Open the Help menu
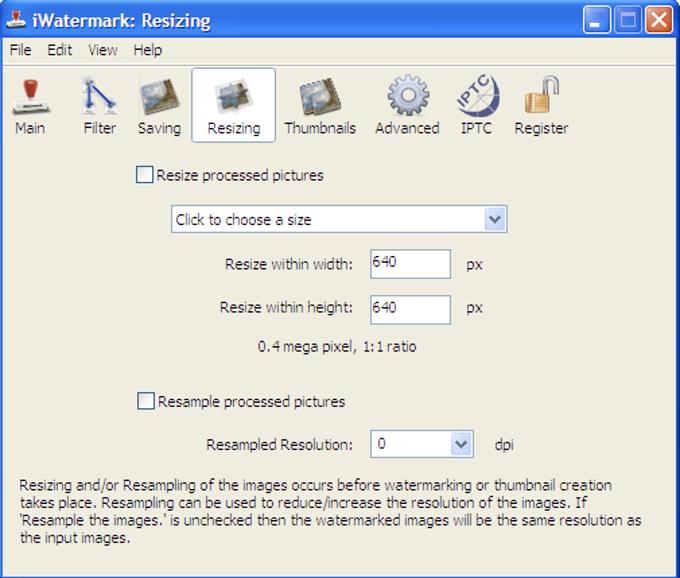The image size is (680, 578). (148, 50)
